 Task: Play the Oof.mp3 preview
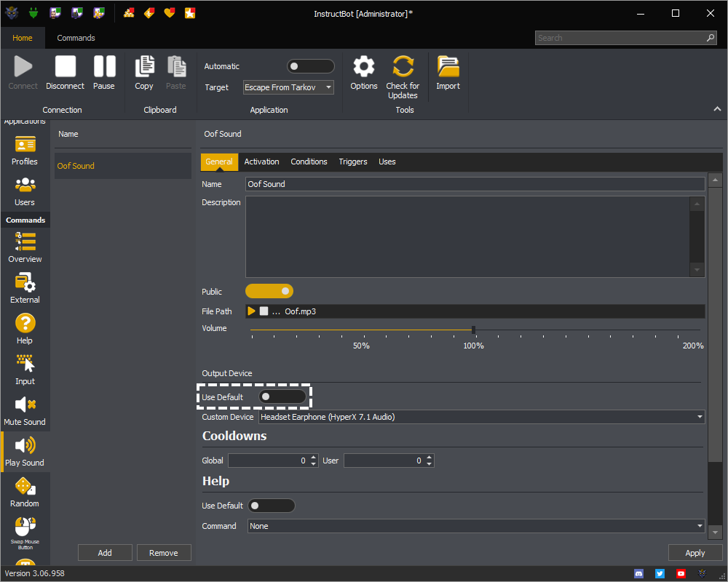(251, 311)
